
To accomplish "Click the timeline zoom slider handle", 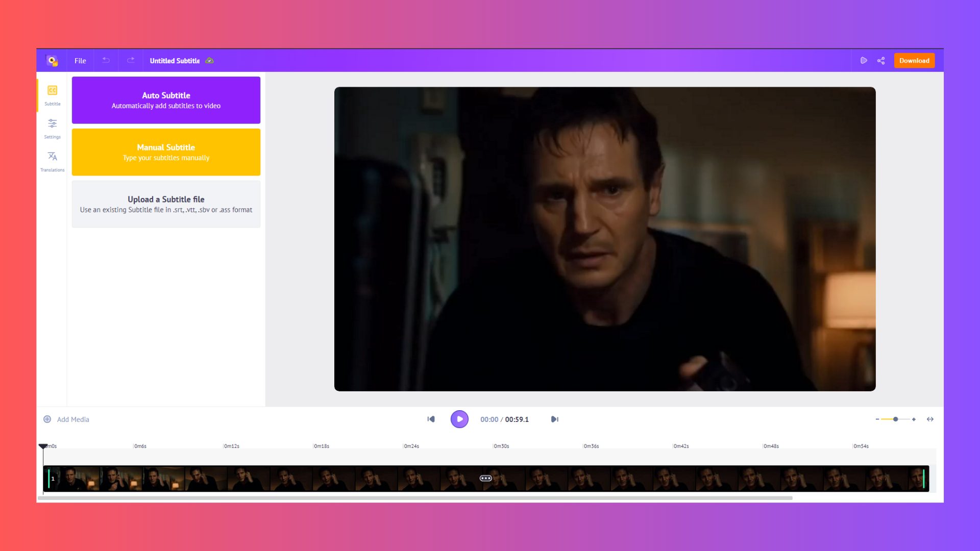I will tap(895, 419).
